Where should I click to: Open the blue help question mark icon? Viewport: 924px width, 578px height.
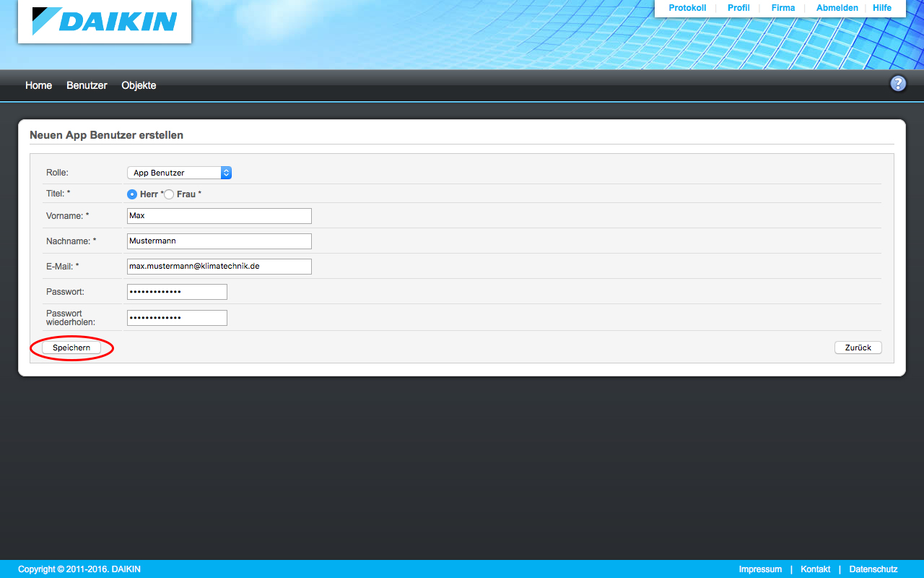pyautogui.click(x=897, y=84)
